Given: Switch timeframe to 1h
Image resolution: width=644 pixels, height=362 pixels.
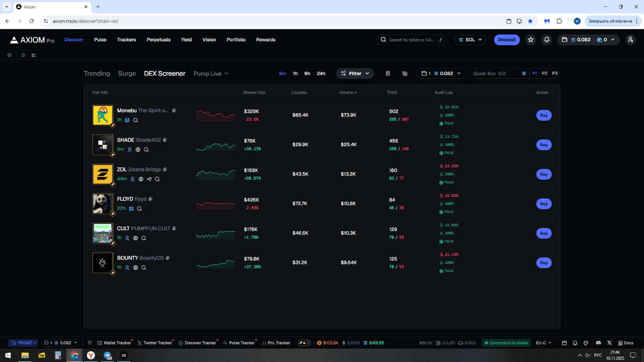Looking at the screenshot, I should point(295,73).
